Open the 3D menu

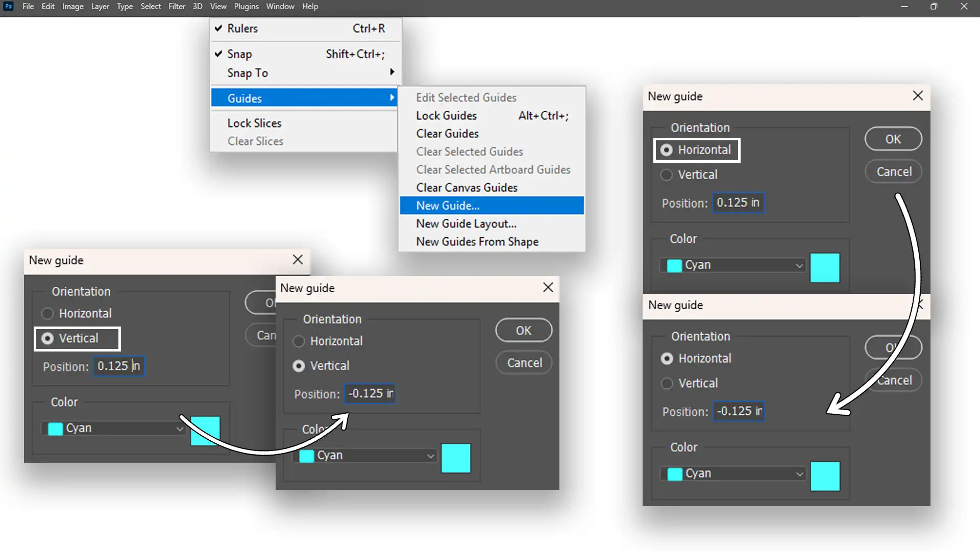(198, 7)
